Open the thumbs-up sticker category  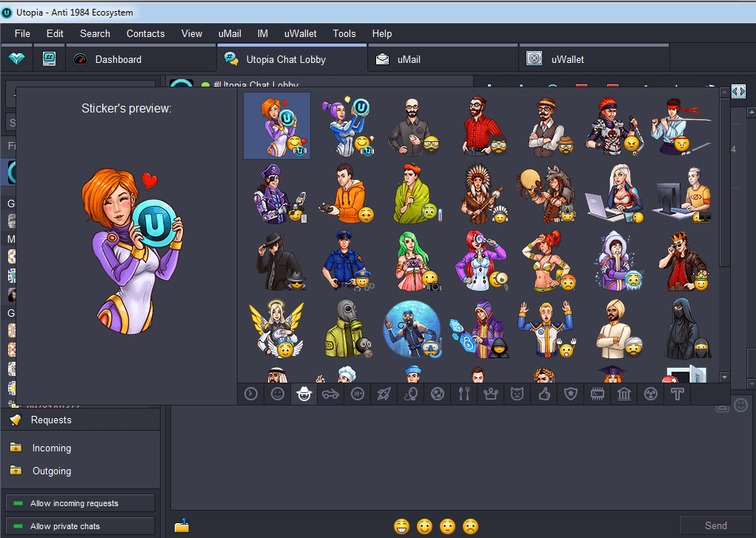coord(544,394)
